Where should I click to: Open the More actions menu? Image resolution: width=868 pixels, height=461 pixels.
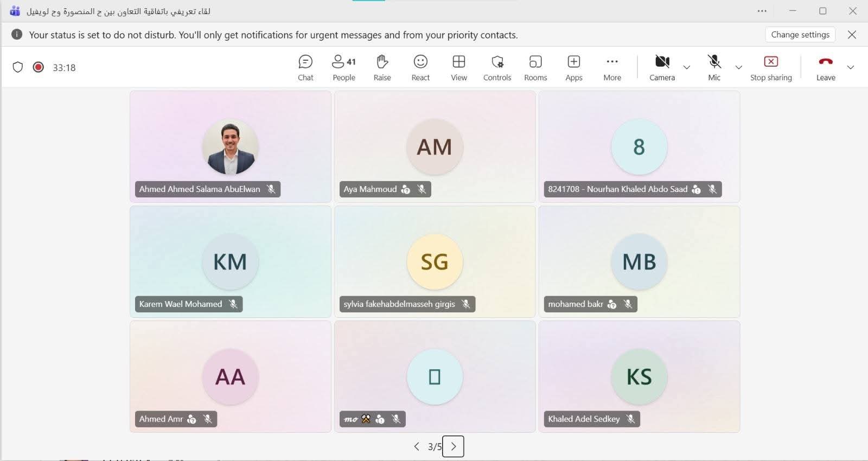click(x=612, y=68)
